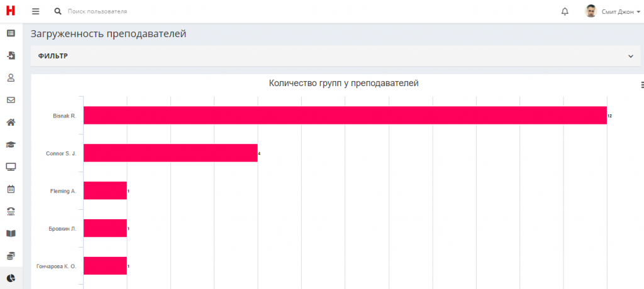Click the monitor screen sidebar icon
Image resolution: width=644 pixels, height=289 pixels.
point(11,166)
